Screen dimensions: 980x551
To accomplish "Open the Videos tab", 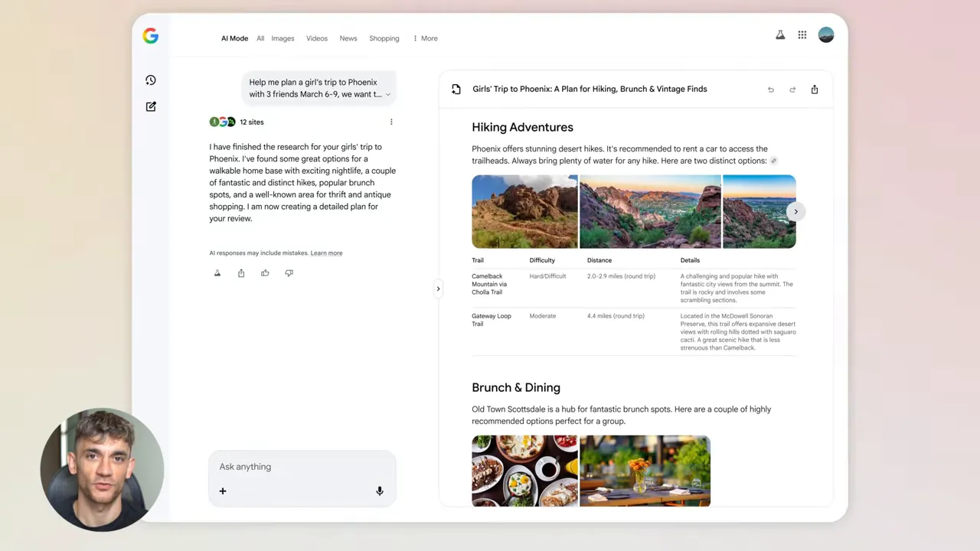I will [317, 38].
